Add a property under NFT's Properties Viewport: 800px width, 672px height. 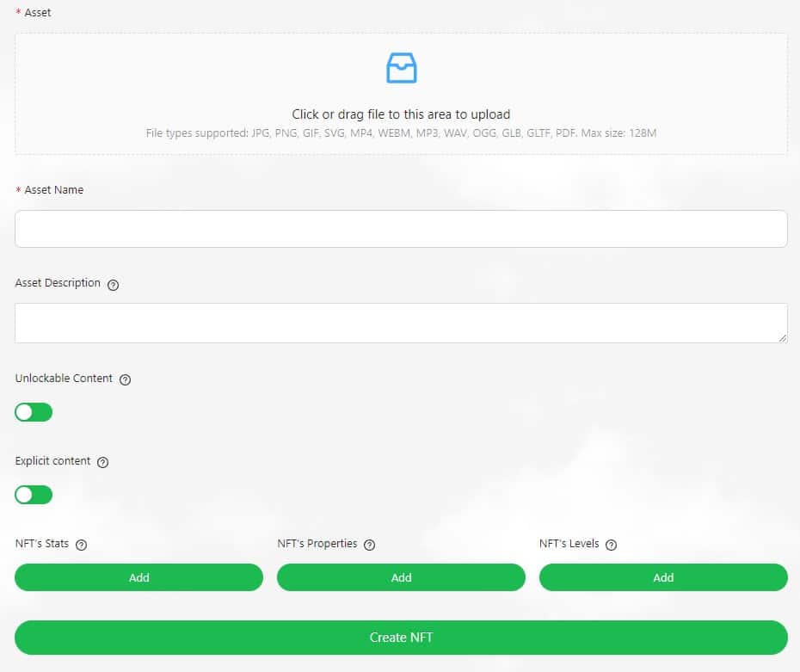click(401, 577)
